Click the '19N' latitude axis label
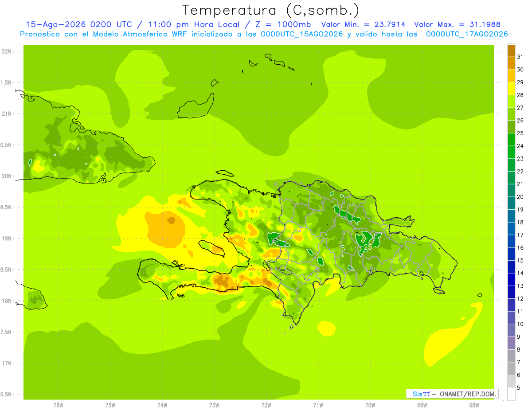The height and width of the screenshot is (411, 532). point(7,239)
